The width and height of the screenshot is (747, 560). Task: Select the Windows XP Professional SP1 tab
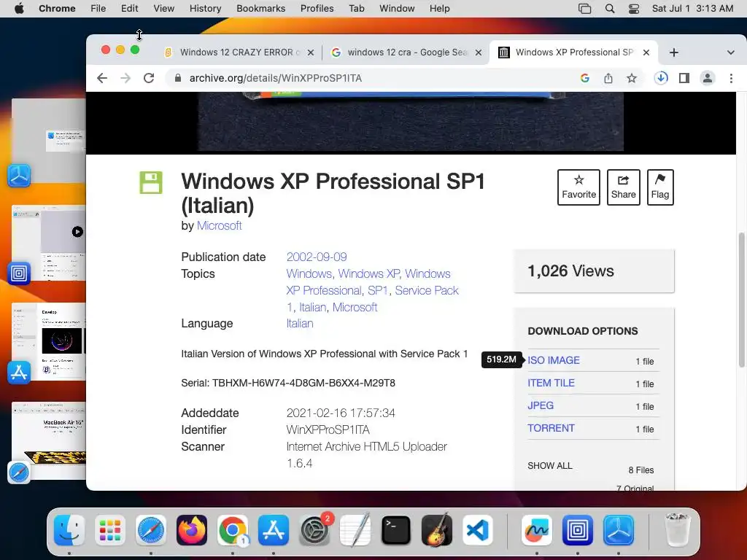click(x=573, y=52)
